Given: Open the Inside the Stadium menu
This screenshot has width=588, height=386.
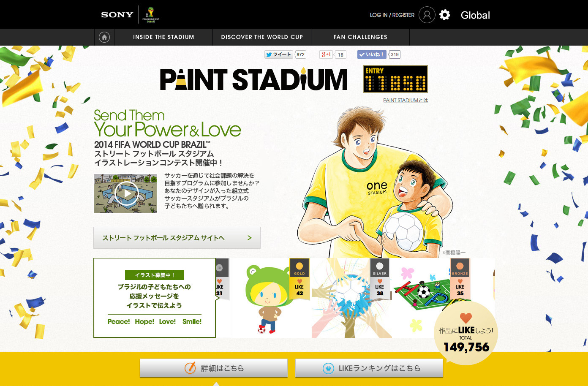Looking at the screenshot, I should [163, 37].
